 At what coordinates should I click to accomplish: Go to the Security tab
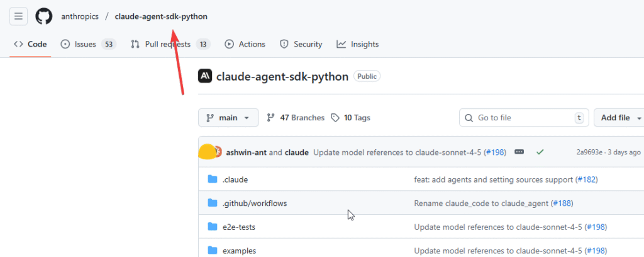[x=301, y=44]
